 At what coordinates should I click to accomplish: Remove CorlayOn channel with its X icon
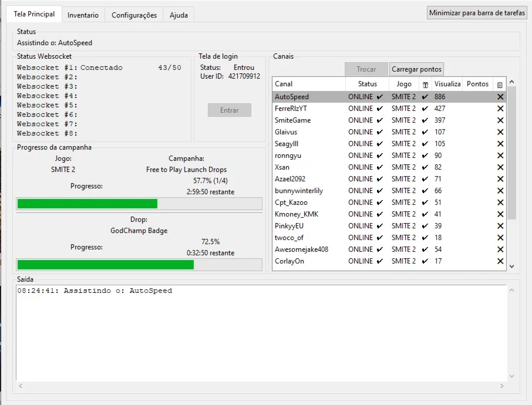500,261
